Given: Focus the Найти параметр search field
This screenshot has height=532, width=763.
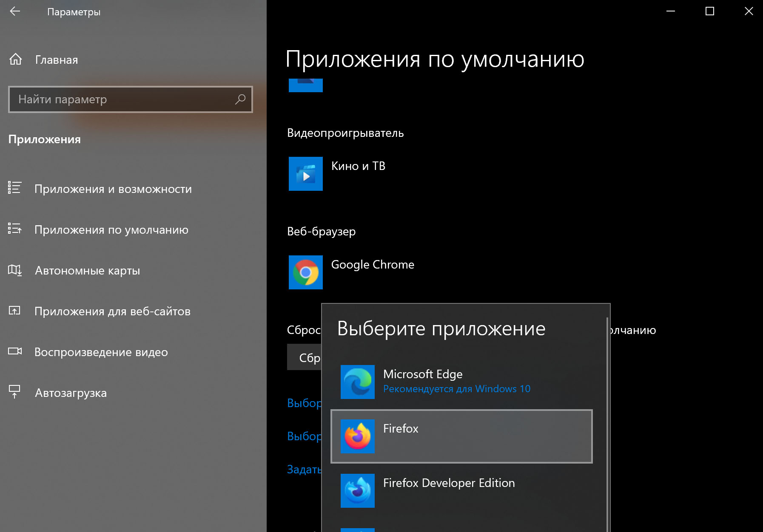Looking at the screenshot, I should 131,99.
